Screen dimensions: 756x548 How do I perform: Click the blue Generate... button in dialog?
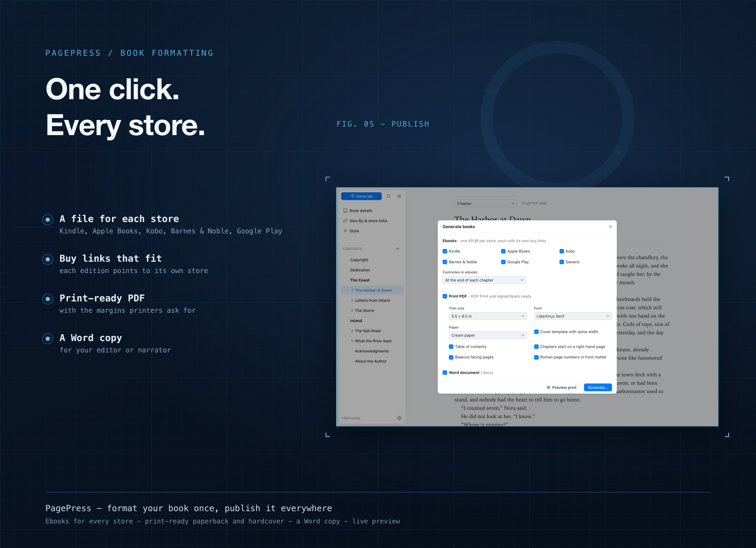[x=598, y=387]
